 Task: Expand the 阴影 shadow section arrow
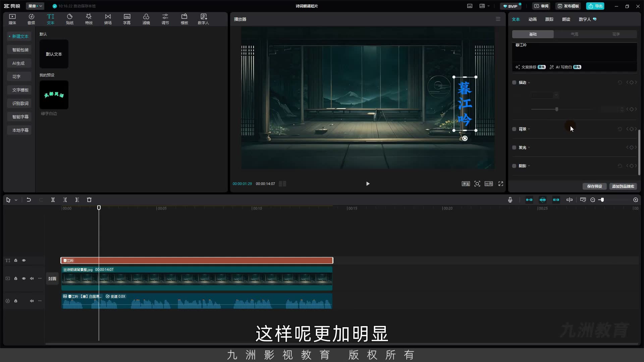tap(529, 166)
